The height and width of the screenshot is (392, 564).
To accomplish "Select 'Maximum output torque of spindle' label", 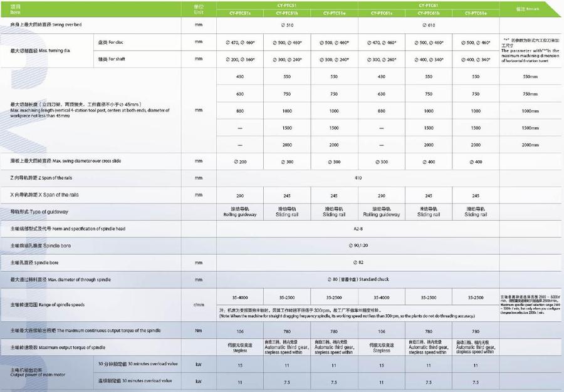I will click(58, 348).
